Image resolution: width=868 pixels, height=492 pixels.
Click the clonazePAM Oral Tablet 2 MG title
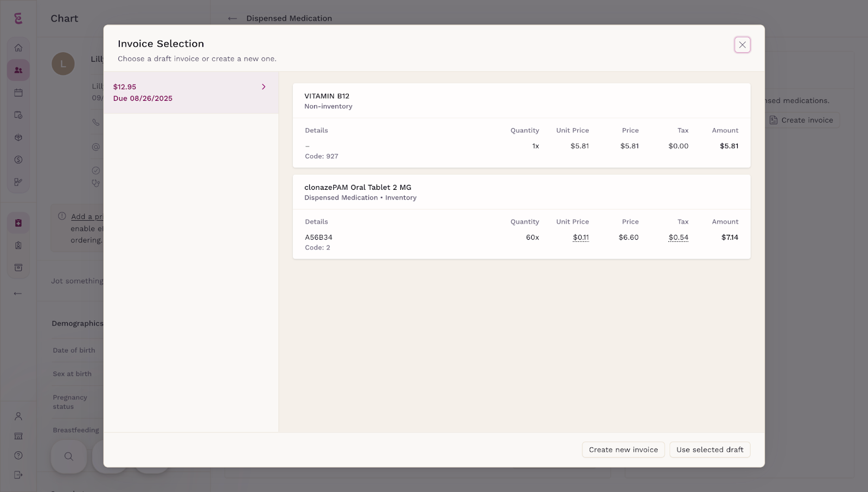[x=358, y=187]
